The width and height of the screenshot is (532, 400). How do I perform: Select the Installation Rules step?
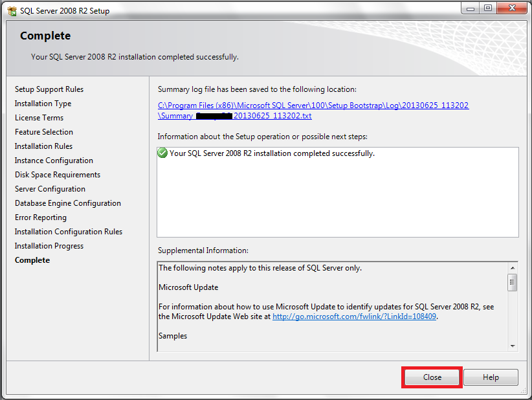point(44,146)
